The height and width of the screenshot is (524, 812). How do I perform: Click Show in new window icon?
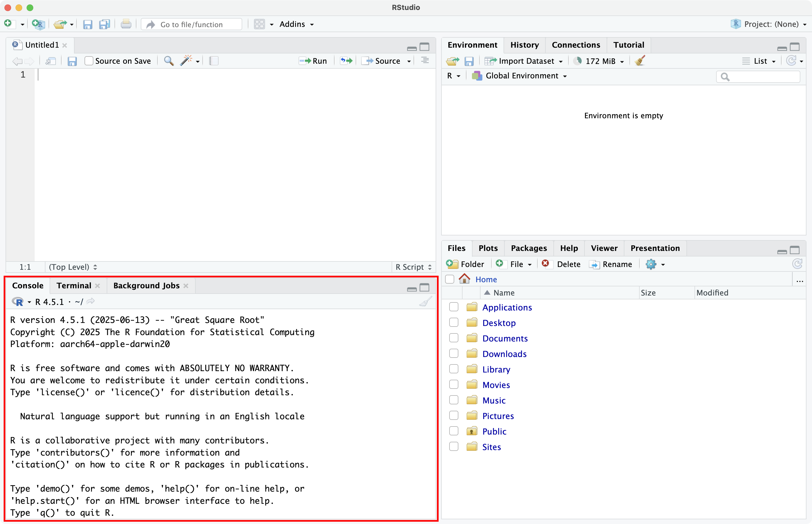(x=50, y=61)
